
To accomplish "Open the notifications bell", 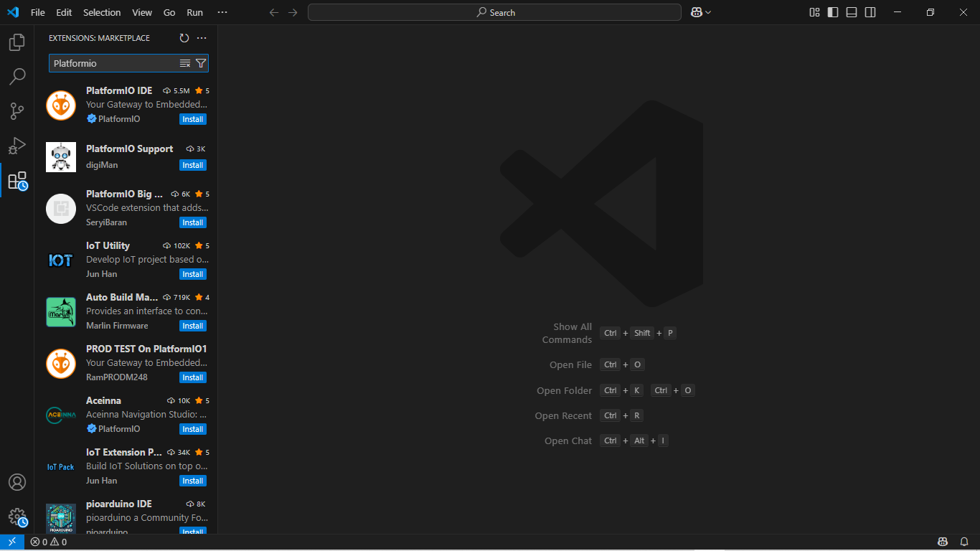I will coord(964,542).
